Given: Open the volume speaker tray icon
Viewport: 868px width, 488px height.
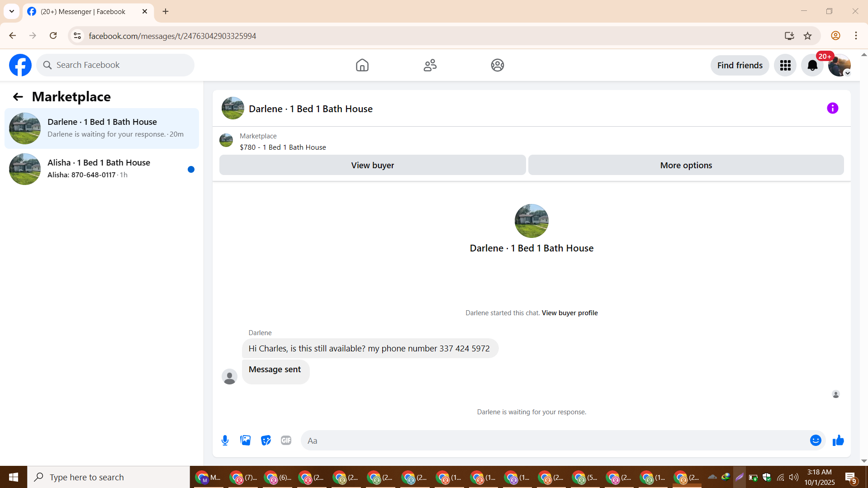Looking at the screenshot, I should coord(793,477).
